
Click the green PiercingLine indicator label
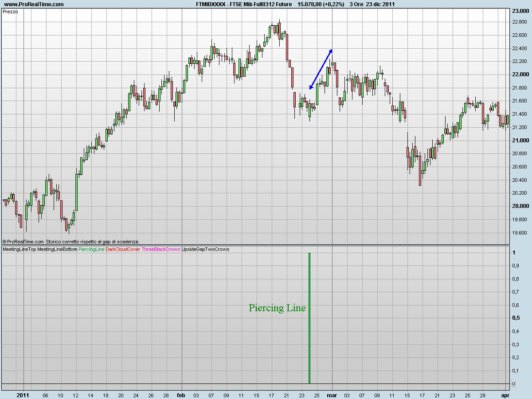[91, 249]
